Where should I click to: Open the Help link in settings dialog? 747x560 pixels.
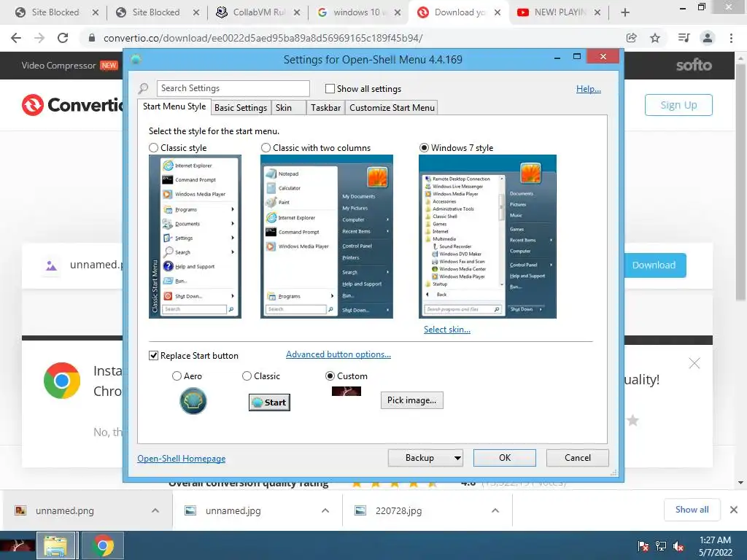589,88
